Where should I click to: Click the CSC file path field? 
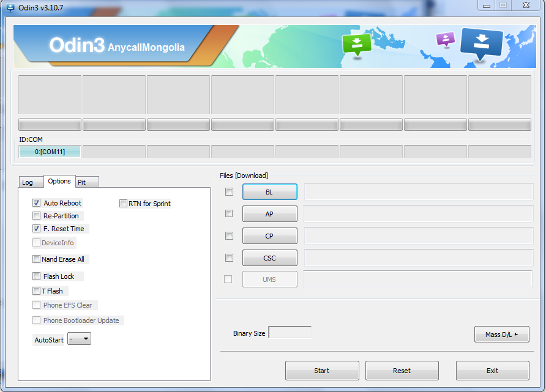419,257
